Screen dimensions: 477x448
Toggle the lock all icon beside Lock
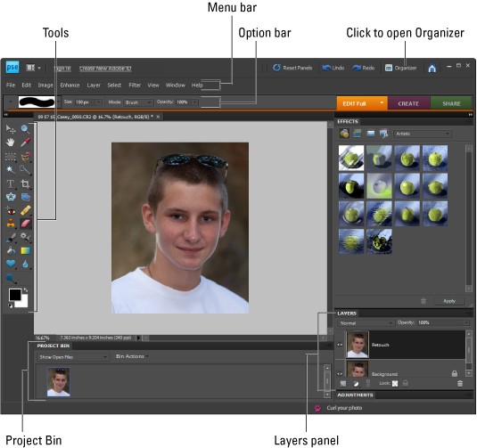coord(405,383)
